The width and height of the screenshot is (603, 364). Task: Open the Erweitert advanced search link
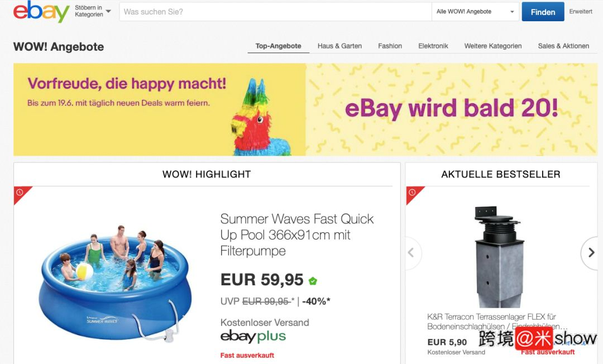click(x=581, y=12)
